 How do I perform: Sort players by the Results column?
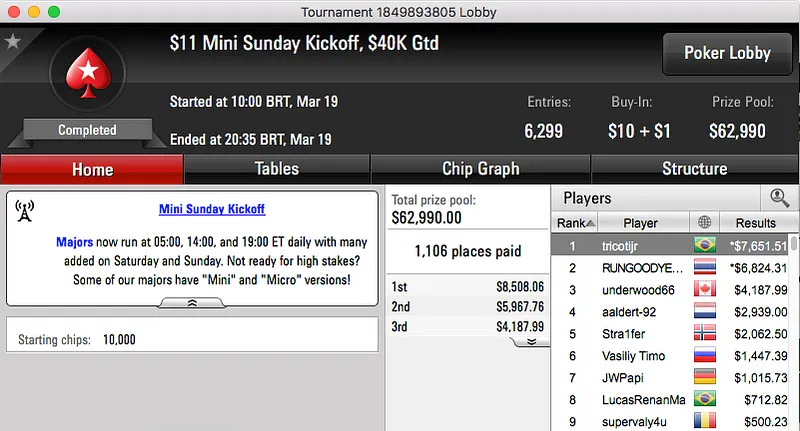755,223
